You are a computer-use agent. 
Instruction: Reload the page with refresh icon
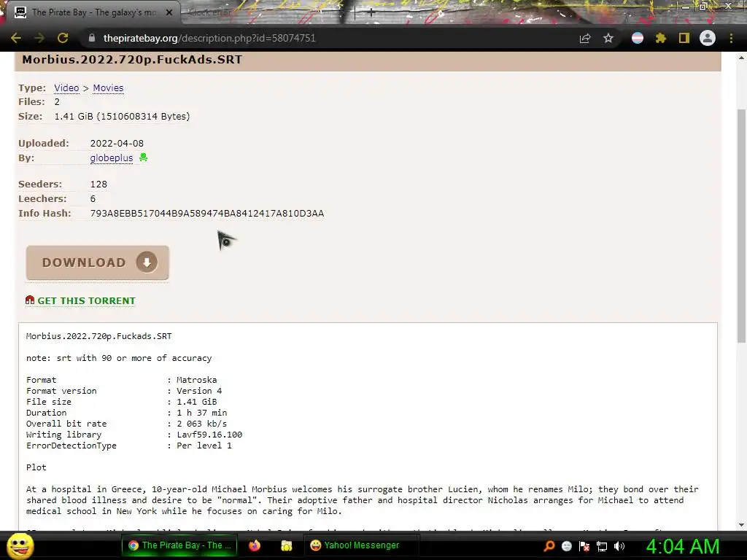63,38
